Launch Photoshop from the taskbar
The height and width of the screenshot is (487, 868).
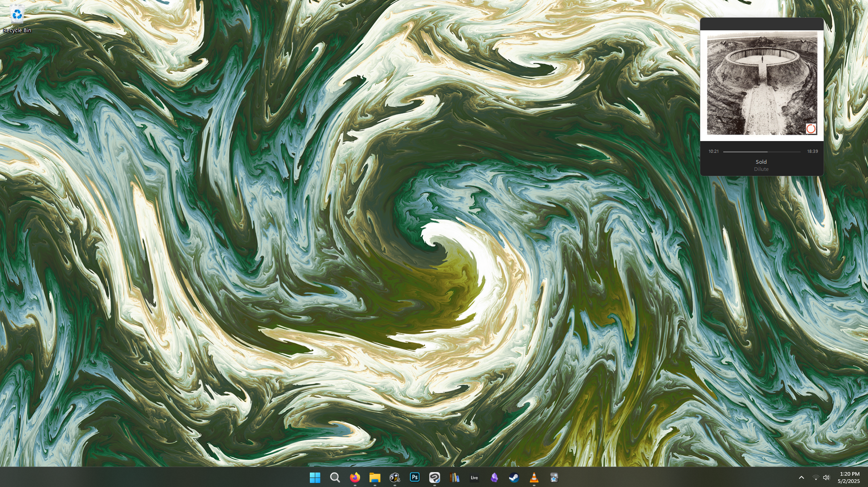coord(414,478)
